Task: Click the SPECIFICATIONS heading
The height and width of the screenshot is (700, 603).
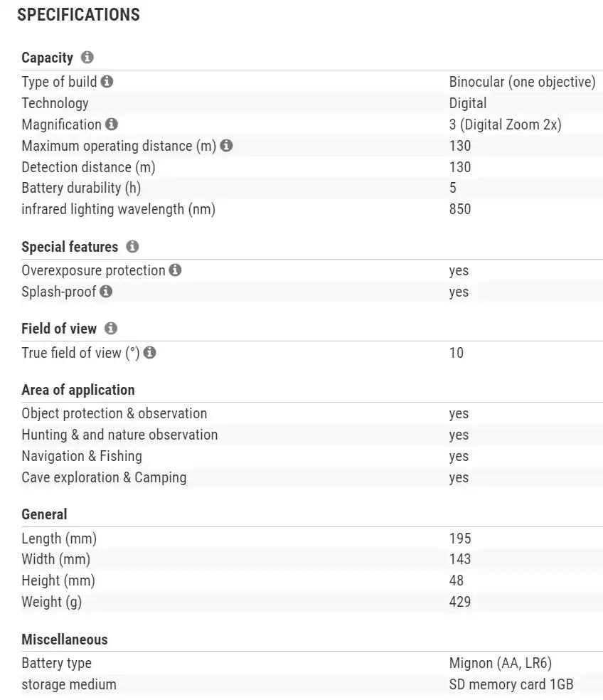Action: click(78, 15)
